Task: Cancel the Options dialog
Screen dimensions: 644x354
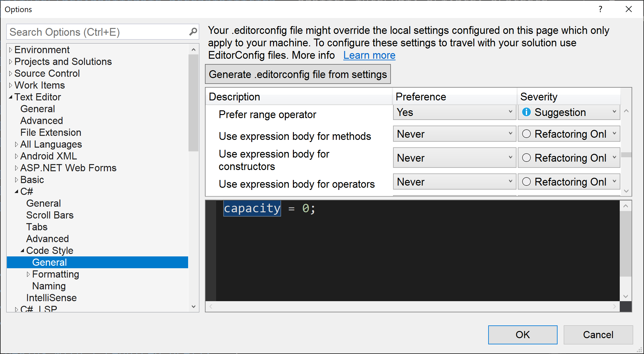Action: click(x=598, y=335)
